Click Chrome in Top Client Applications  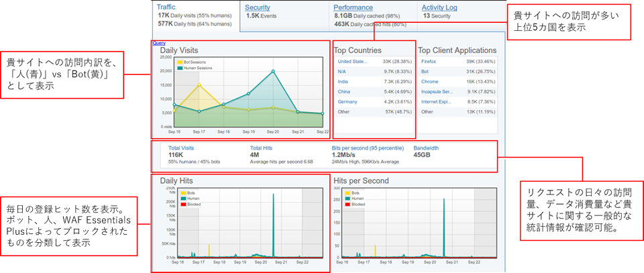pos(430,81)
